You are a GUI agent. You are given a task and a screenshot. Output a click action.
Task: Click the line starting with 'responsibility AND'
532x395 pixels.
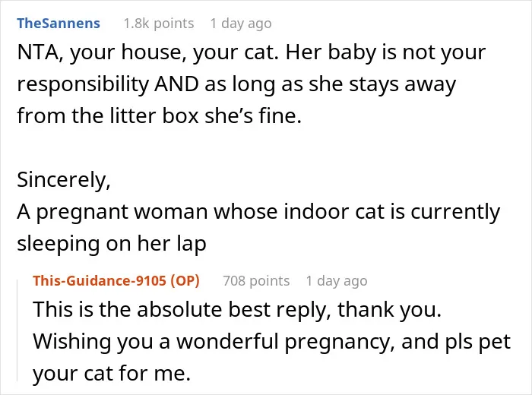tap(236, 84)
